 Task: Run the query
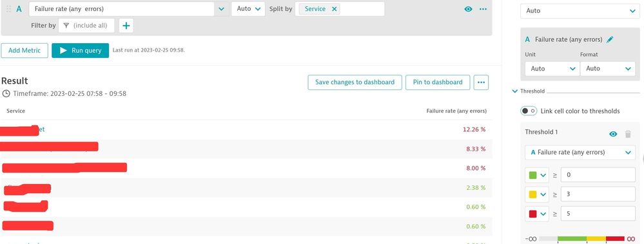[x=80, y=50]
